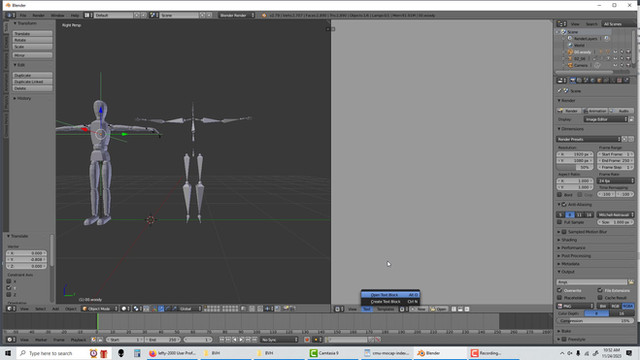Expand the Performance panel
Viewport: 640px width, 360px height.
[573, 248]
